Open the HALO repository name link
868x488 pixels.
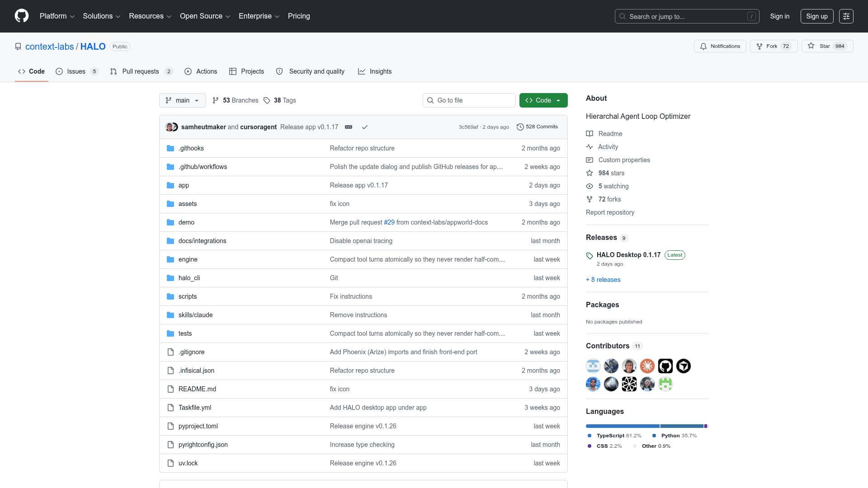click(x=93, y=47)
